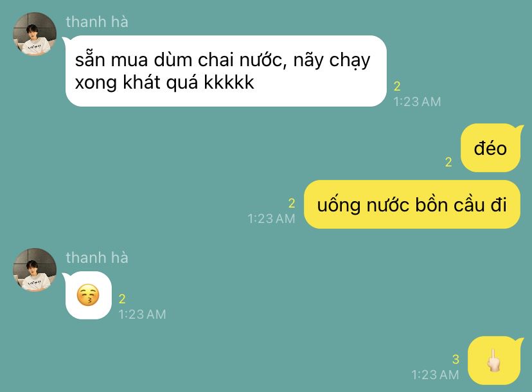Click 1:23 AM timestamp of first message
Screen dimensions: 532x392
click(x=418, y=102)
